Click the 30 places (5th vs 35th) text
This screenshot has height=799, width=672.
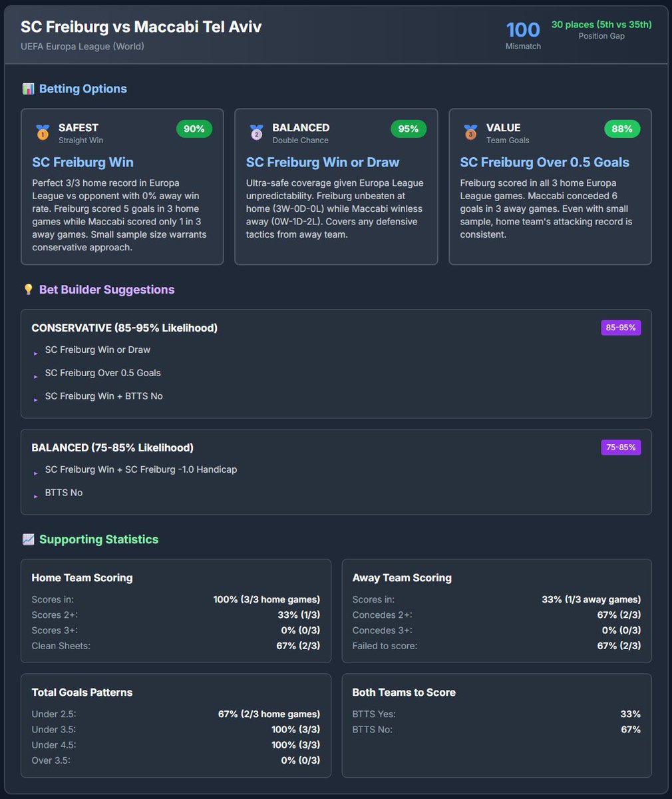(x=601, y=25)
